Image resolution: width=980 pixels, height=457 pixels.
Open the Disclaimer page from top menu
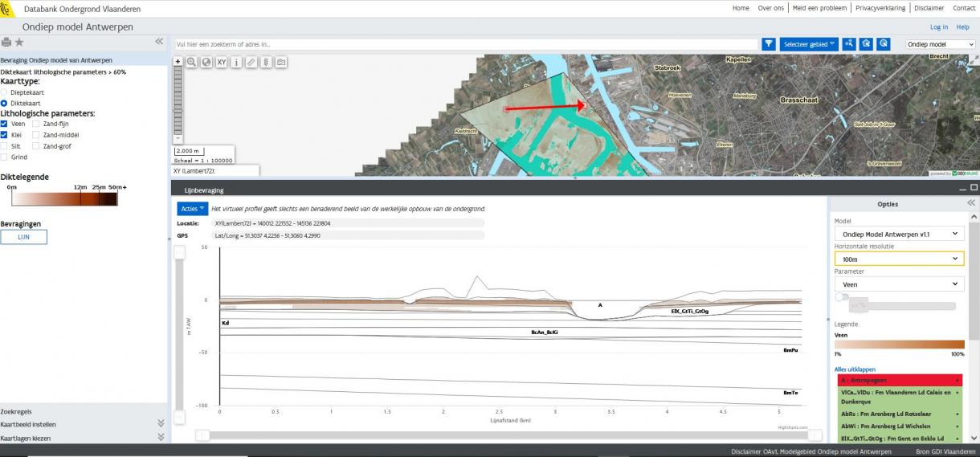point(929,8)
